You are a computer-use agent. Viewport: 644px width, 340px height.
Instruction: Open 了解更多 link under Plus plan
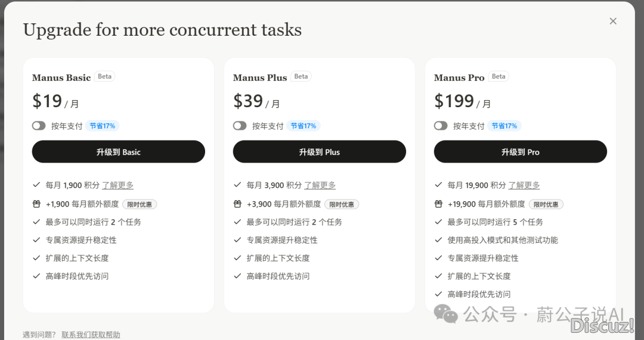(x=320, y=185)
